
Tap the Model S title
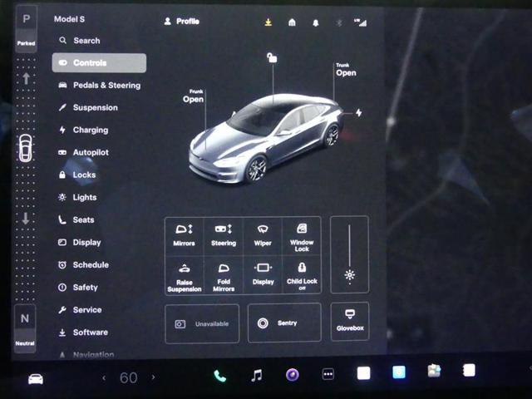[x=70, y=19]
